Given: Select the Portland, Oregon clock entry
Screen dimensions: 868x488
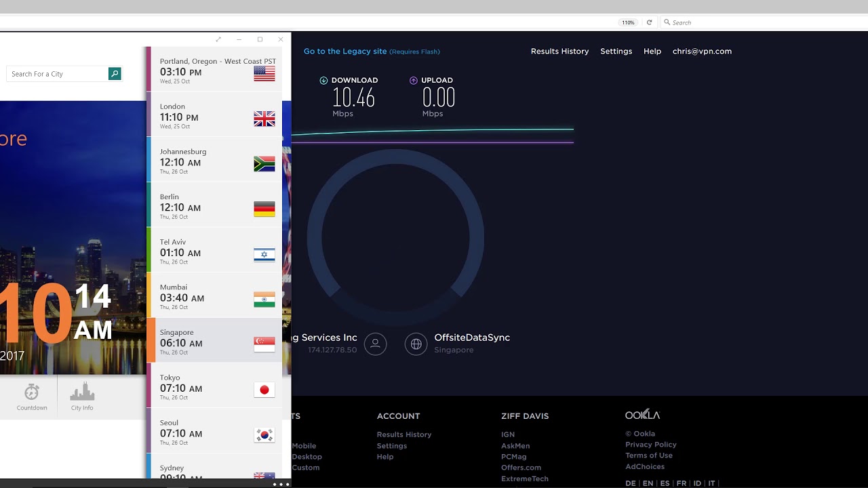Looking at the screenshot, I should (x=214, y=69).
